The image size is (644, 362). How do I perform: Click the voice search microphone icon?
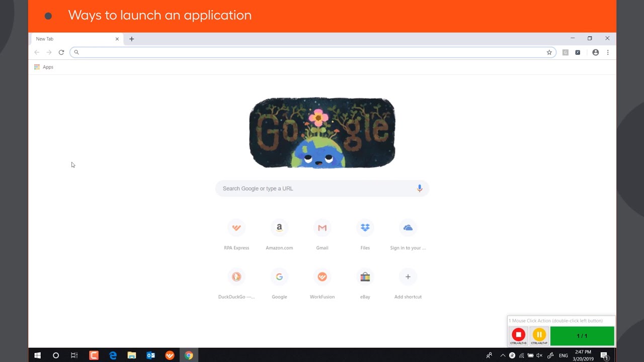pyautogui.click(x=420, y=189)
